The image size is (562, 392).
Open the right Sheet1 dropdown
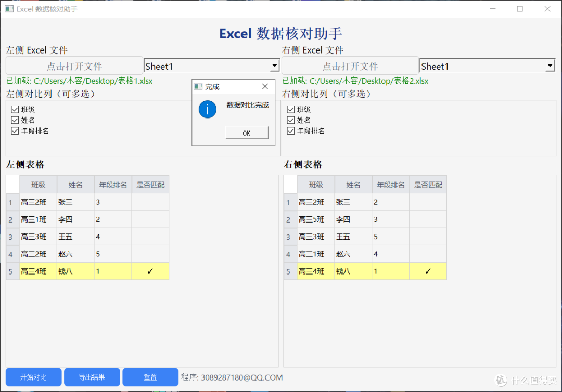(x=488, y=66)
